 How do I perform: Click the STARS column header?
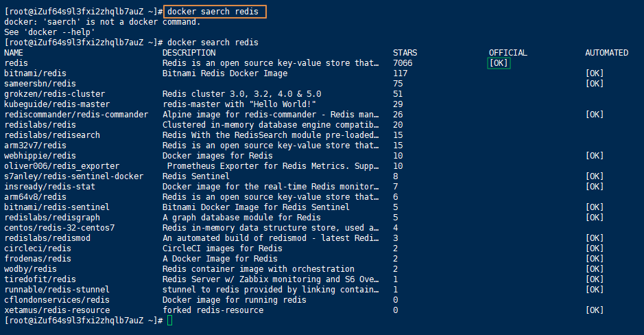tap(405, 53)
